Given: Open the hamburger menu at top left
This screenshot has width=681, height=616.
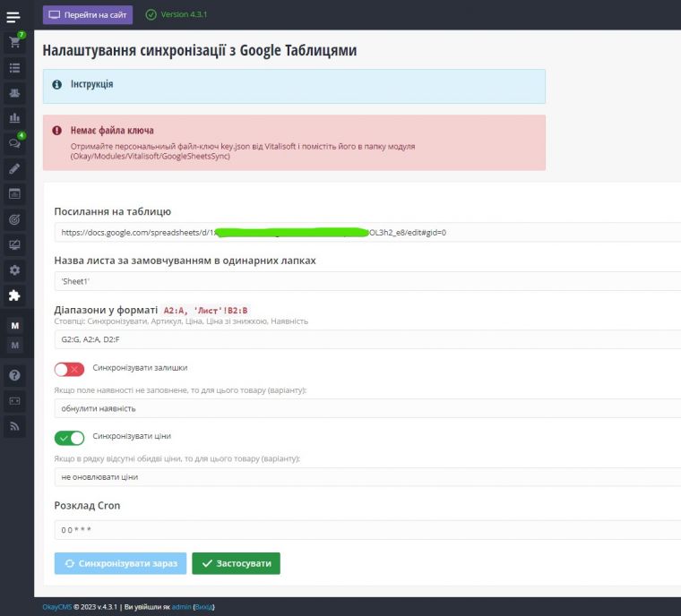Looking at the screenshot, I should [13, 16].
